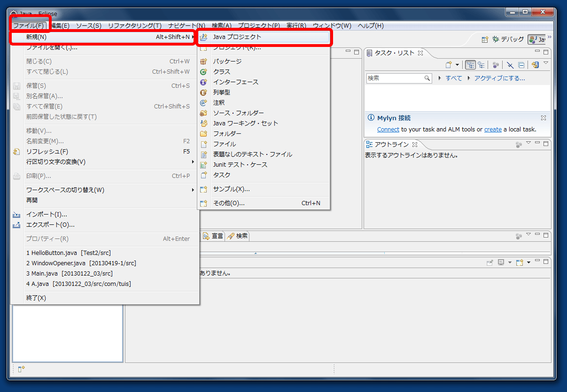Image resolution: width=567 pixels, height=392 pixels.
Task: Select the Java perspective button
Action: [x=536, y=39]
